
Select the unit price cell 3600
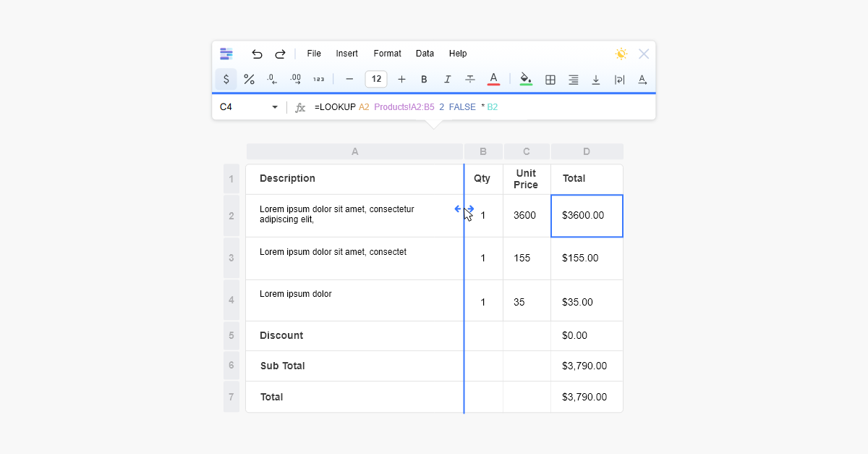[x=527, y=216]
